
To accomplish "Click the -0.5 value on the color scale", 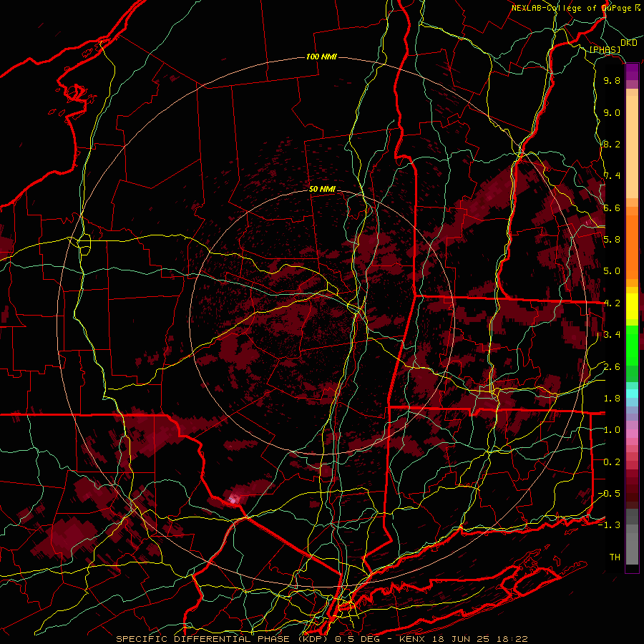I will [609, 494].
